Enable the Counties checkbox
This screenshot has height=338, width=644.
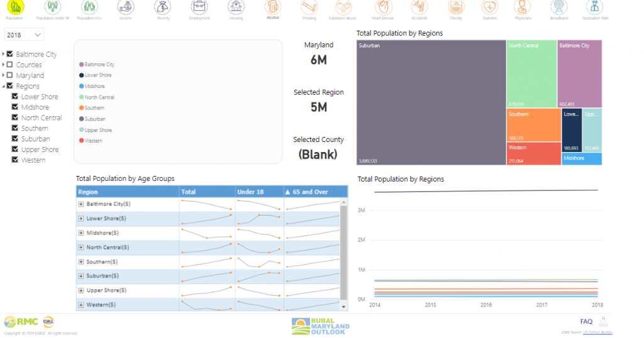[x=10, y=65]
